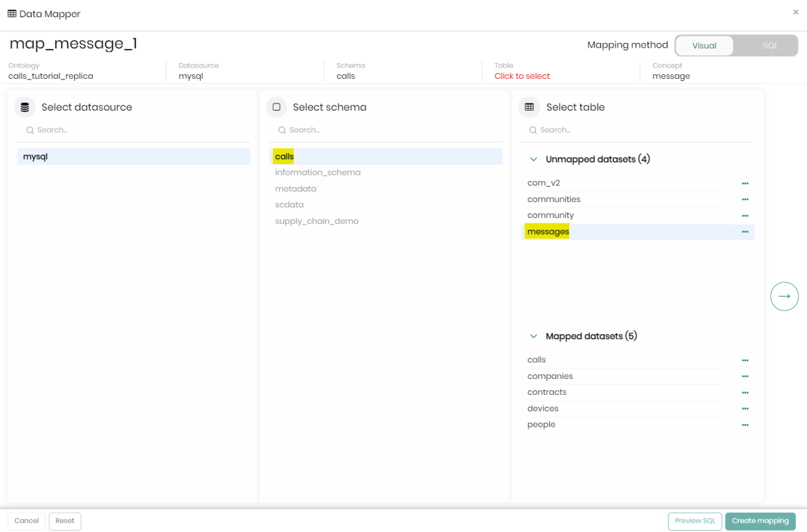
Task: Collapse the Unmapped datasets section
Action: pyautogui.click(x=533, y=160)
